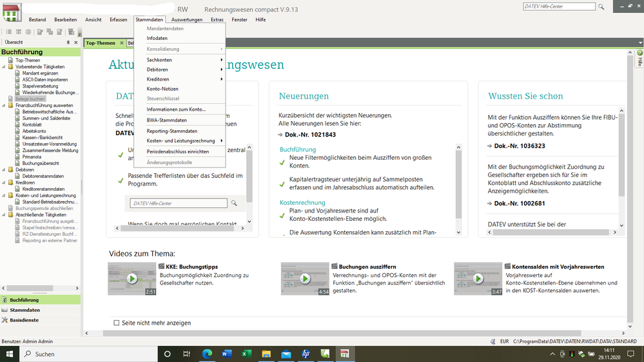Open Dok.-Nr. 1002681 link
The height and width of the screenshot is (362, 644).
(520, 204)
